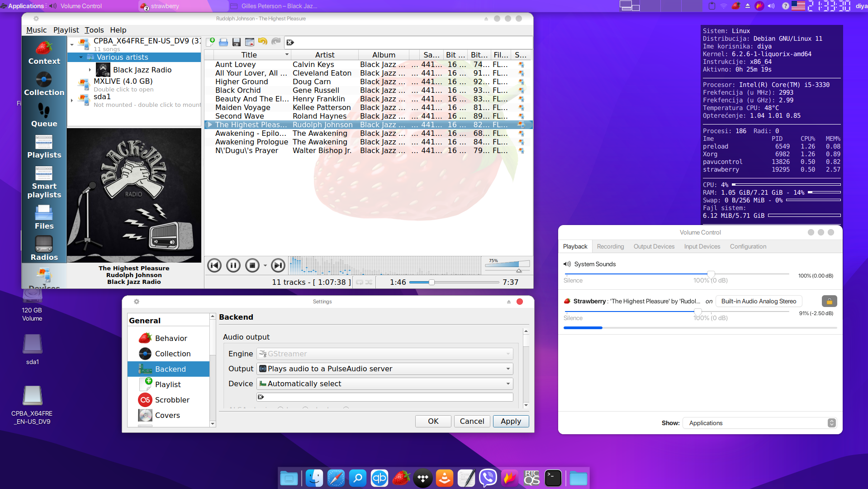Click Cancel in Settings dialog
868x489 pixels.
click(472, 421)
